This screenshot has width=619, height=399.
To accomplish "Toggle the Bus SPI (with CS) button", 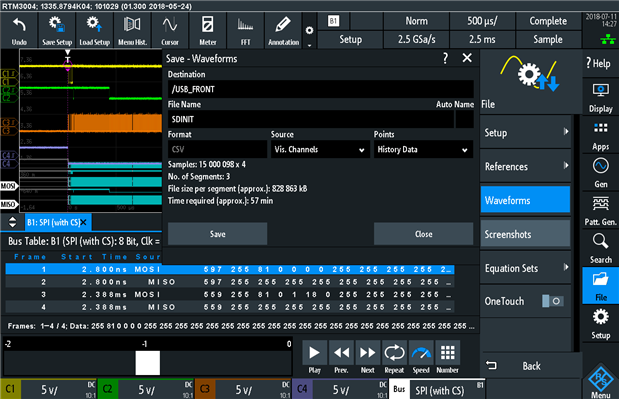I will [437, 390].
